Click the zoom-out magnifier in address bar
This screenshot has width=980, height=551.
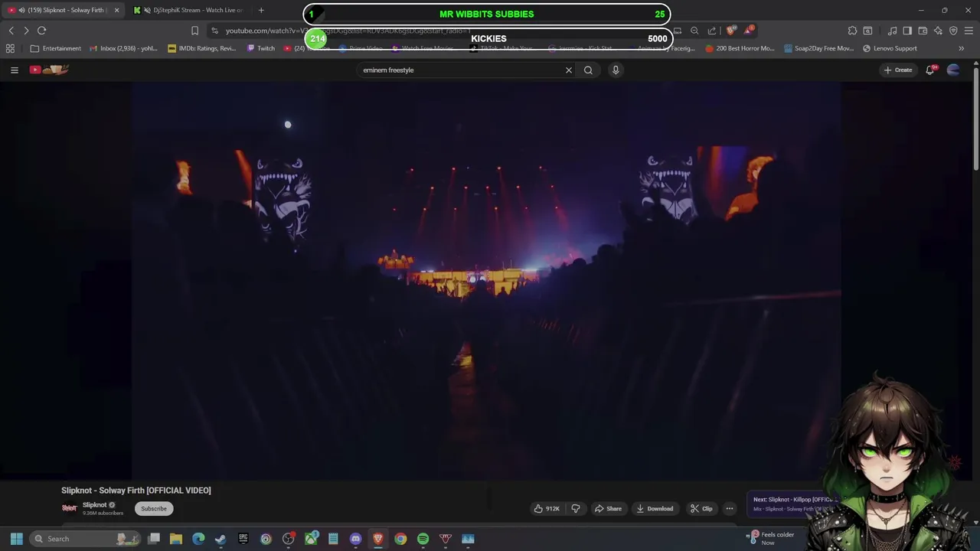click(694, 31)
